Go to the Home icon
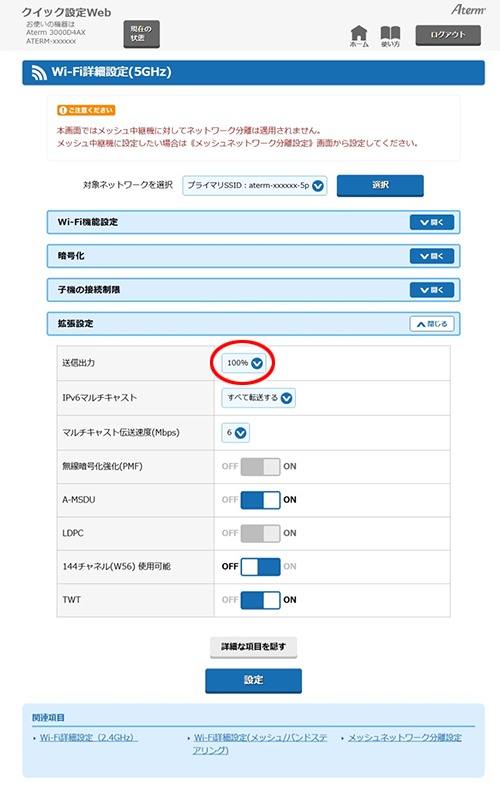Viewport: 500px width, 793px height. point(359,36)
